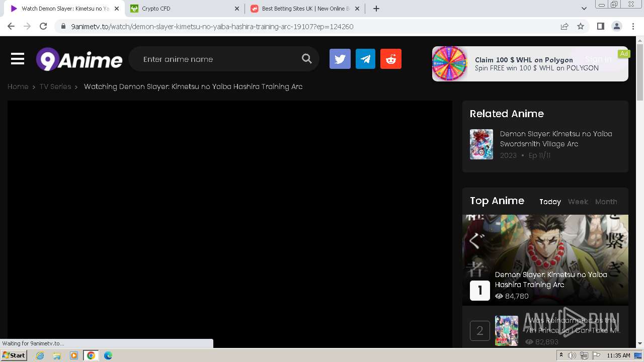Image resolution: width=644 pixels, height=362 pixels.
Task: Open the Windows Start menu
Action: [x=14, y=355]
